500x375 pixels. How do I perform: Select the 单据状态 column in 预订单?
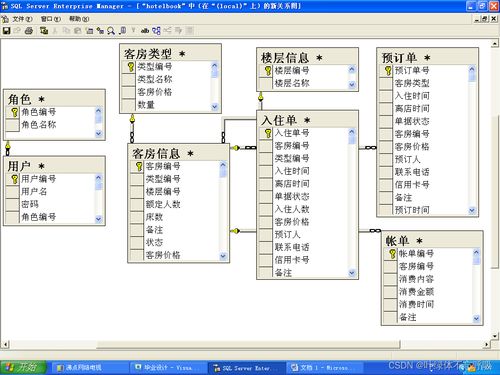(423, 121)
